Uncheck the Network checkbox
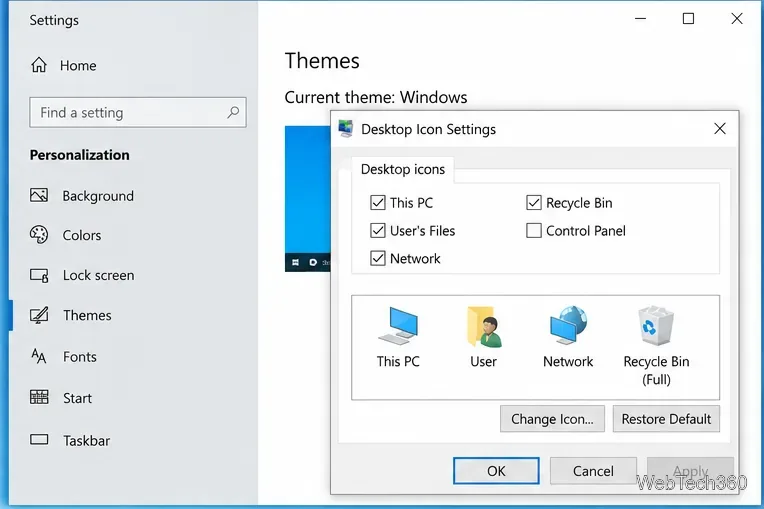Image resolution: width=764 pixels, height=509 pixels. [378, 258]
